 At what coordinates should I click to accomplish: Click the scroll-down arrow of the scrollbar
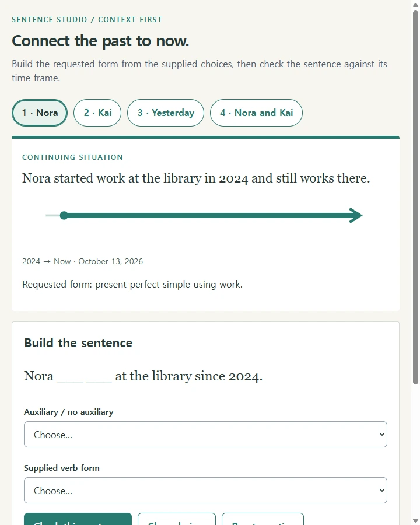(416, 521)
